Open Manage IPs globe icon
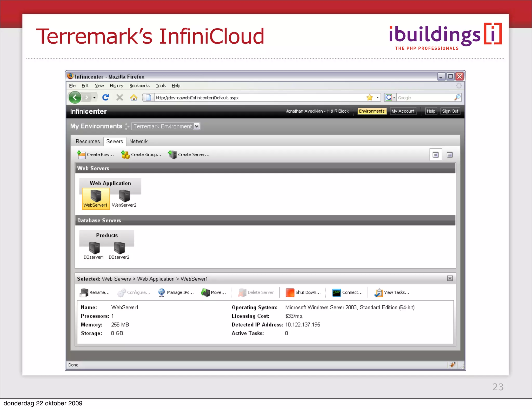This screenshot has width=532, height=409. (161, 292)
